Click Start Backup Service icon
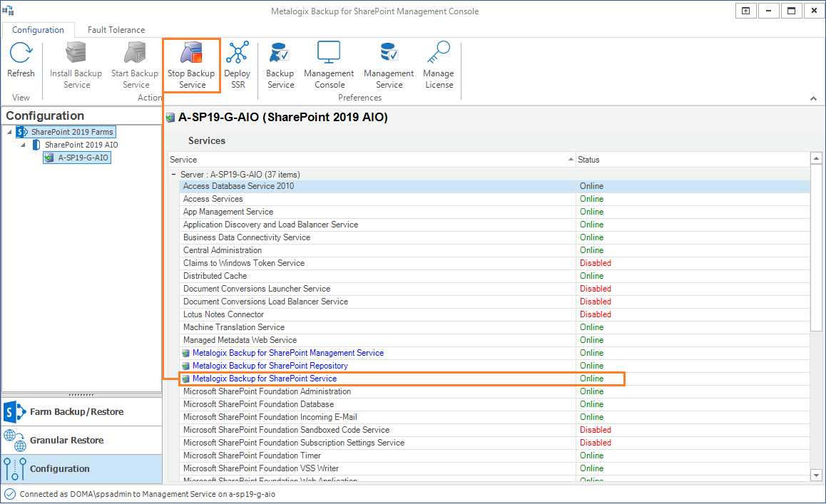 click(x=135, y=53)
